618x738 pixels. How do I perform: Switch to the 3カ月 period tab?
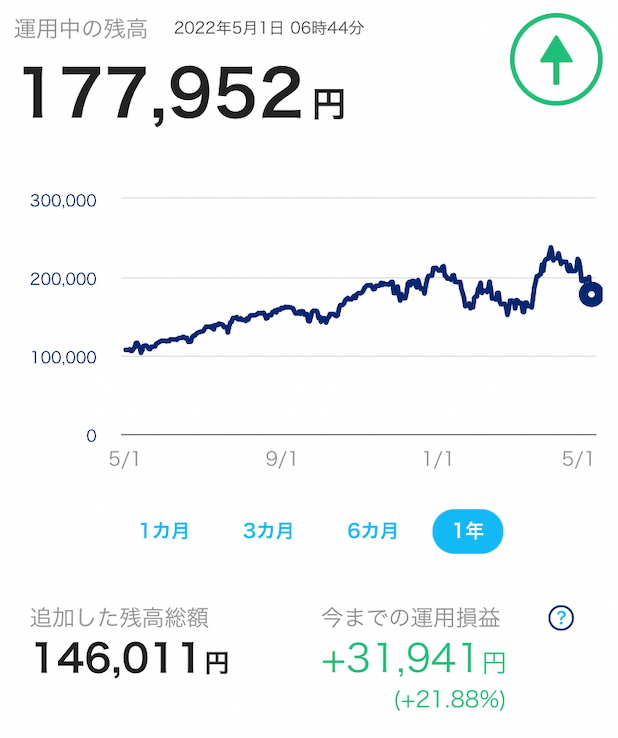coord(268,531)
